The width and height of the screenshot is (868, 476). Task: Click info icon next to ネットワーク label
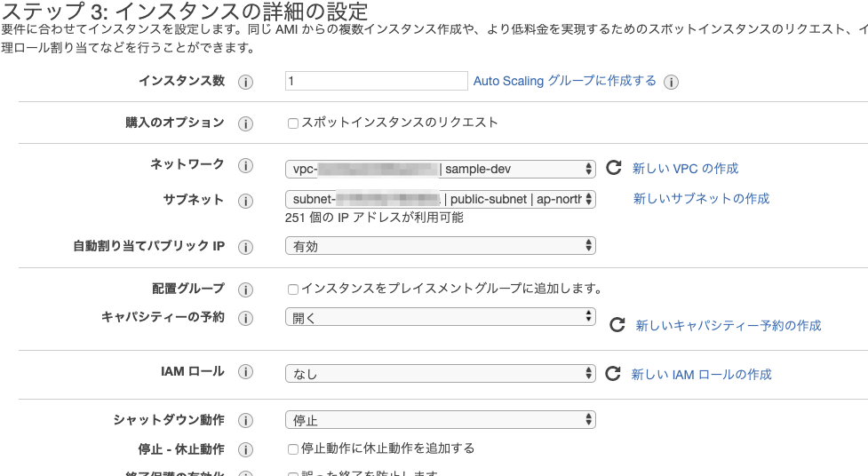click(x=246, y=167)
